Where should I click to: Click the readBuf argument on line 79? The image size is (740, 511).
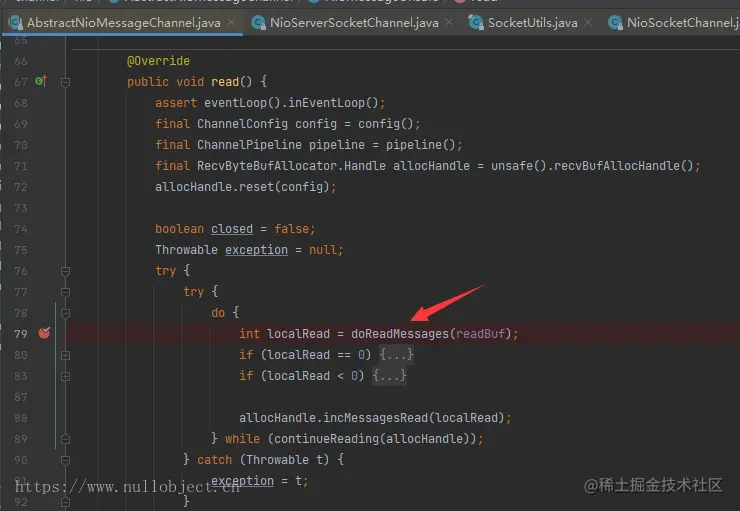click(x=480, y=334)
